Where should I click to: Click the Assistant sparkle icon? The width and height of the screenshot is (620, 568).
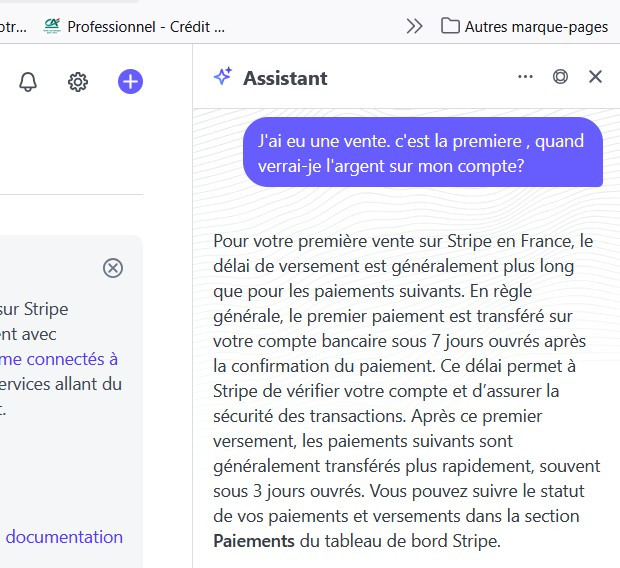pos(222,77)
